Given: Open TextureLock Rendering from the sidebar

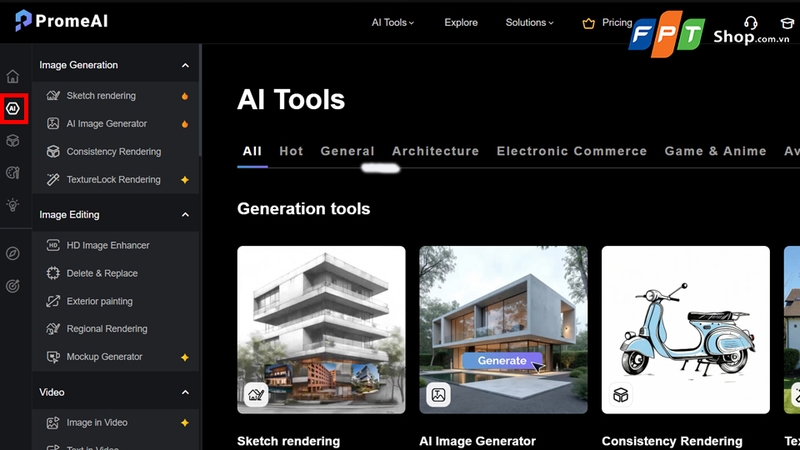Looking at the screenshot, I should tap(115, 180).
